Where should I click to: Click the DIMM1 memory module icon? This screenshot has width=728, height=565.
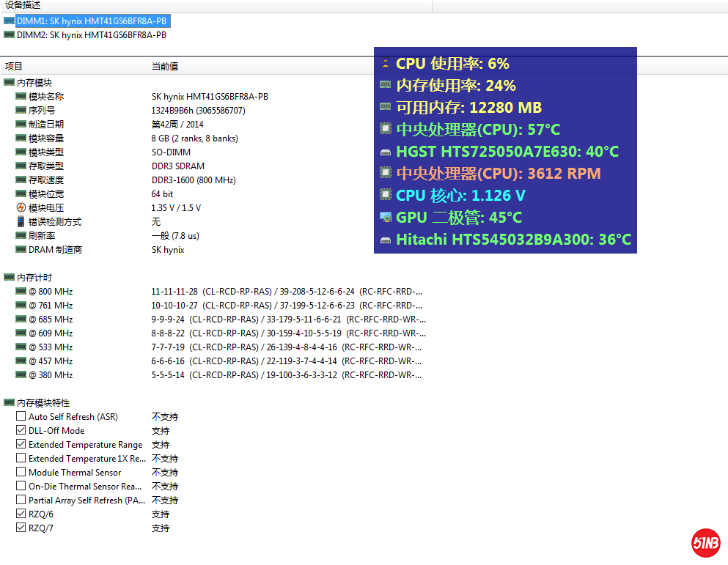coord(9,21)
